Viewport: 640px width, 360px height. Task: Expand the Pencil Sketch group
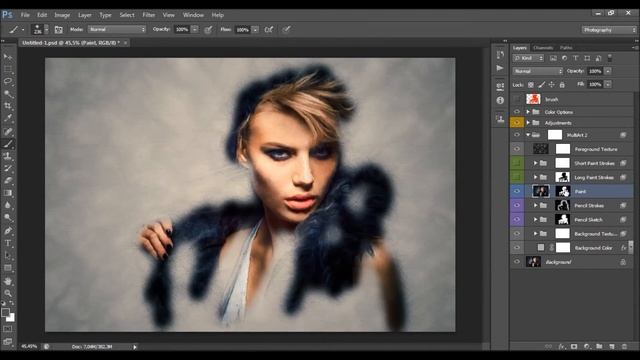536,219
